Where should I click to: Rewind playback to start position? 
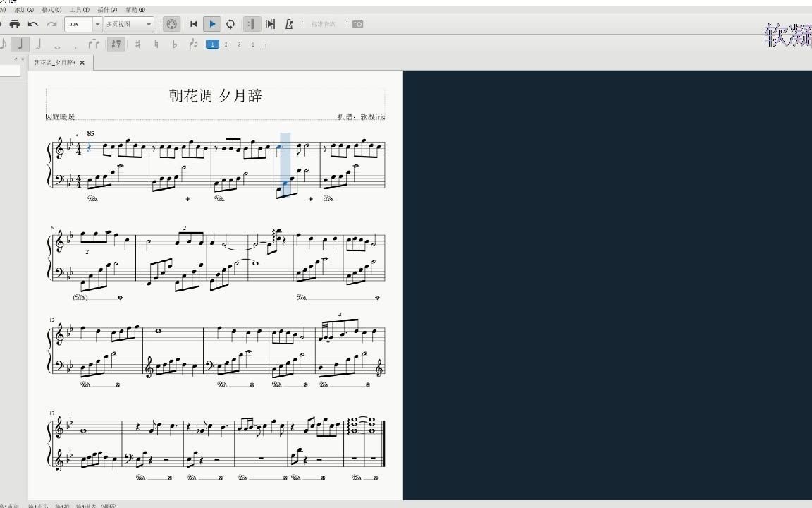(194, 24)
